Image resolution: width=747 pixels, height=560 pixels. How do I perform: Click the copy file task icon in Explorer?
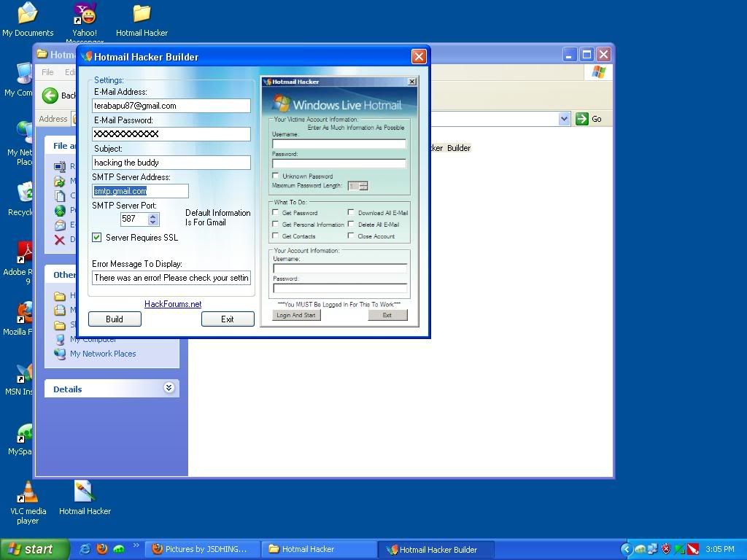click(x=60, y=195)
